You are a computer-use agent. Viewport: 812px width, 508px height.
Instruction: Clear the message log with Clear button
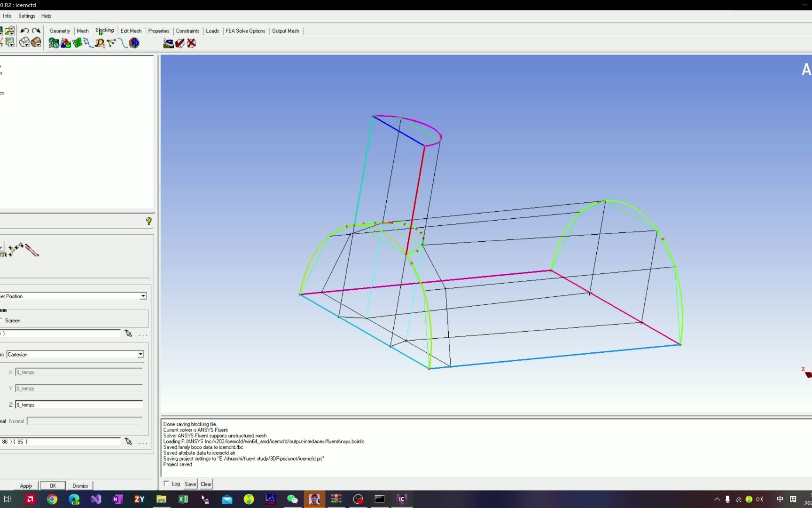[206, 484]
